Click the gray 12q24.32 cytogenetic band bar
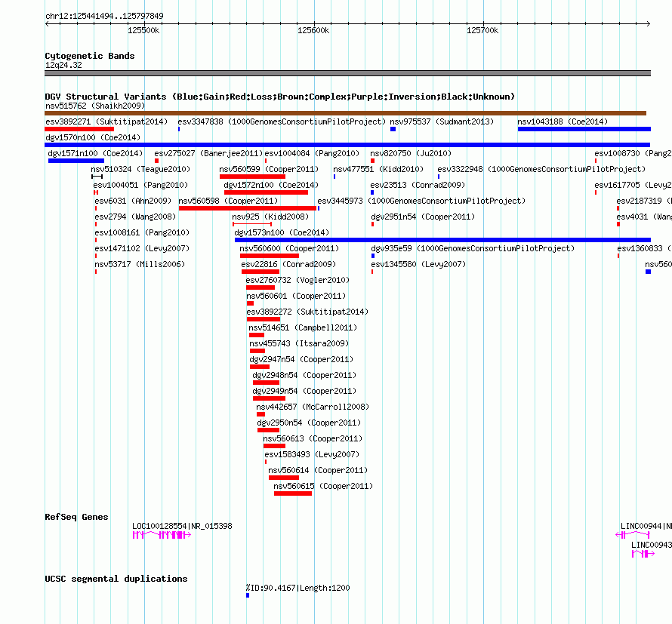 pyautogui.click(x=347, y=73)
